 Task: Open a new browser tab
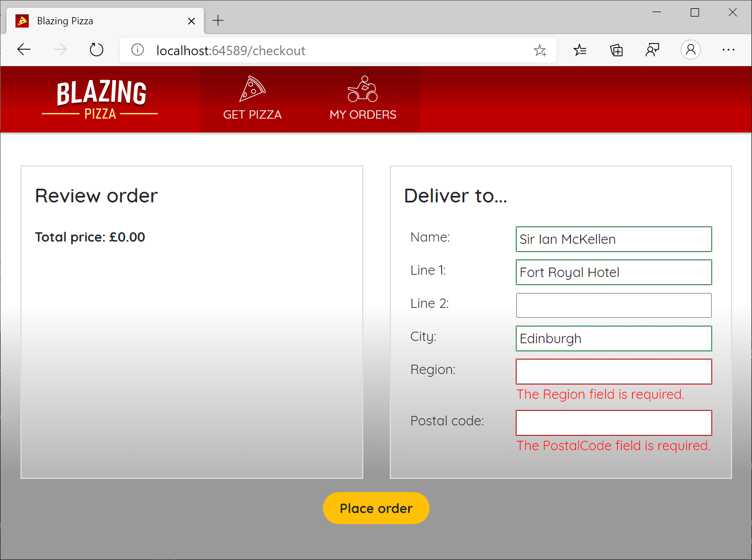218,20
